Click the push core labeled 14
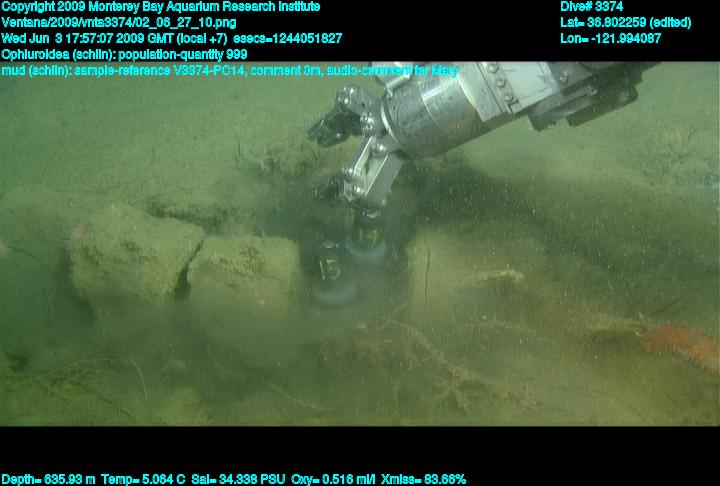 point(367,235)
